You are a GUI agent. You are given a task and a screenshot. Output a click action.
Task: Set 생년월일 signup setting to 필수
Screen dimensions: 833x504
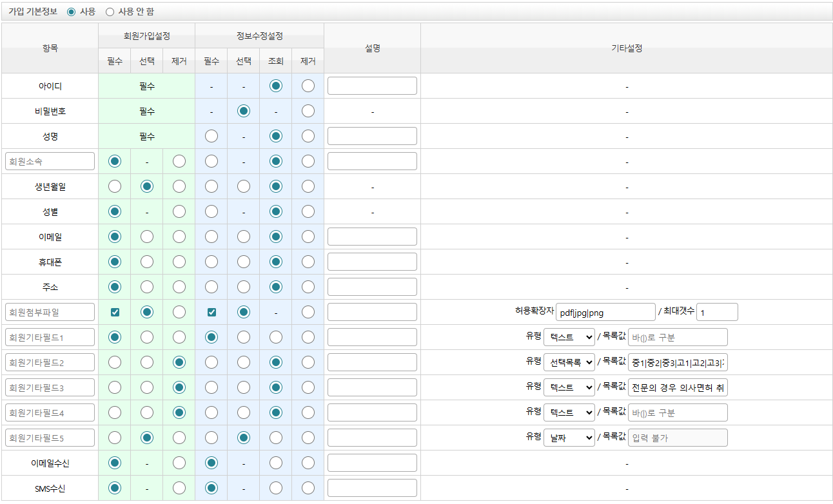coord(115,186)
